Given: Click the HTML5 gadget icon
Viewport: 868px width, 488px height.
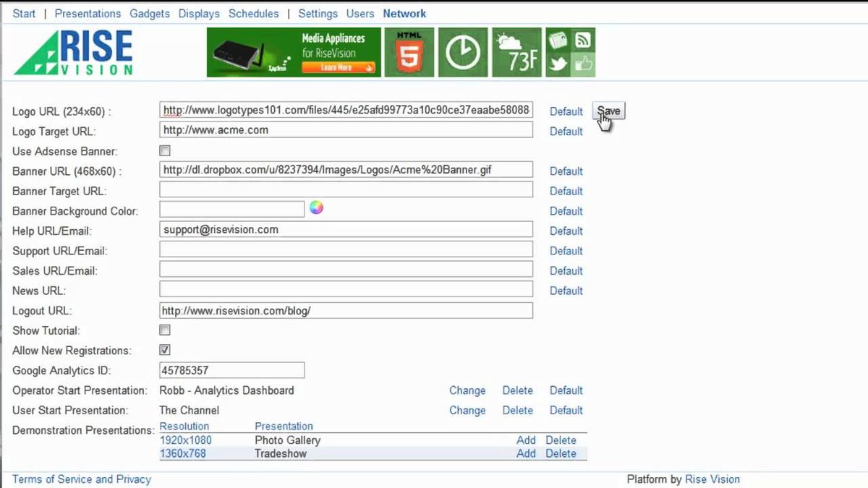Looking at the screenshot, I should tap(409, 53).
